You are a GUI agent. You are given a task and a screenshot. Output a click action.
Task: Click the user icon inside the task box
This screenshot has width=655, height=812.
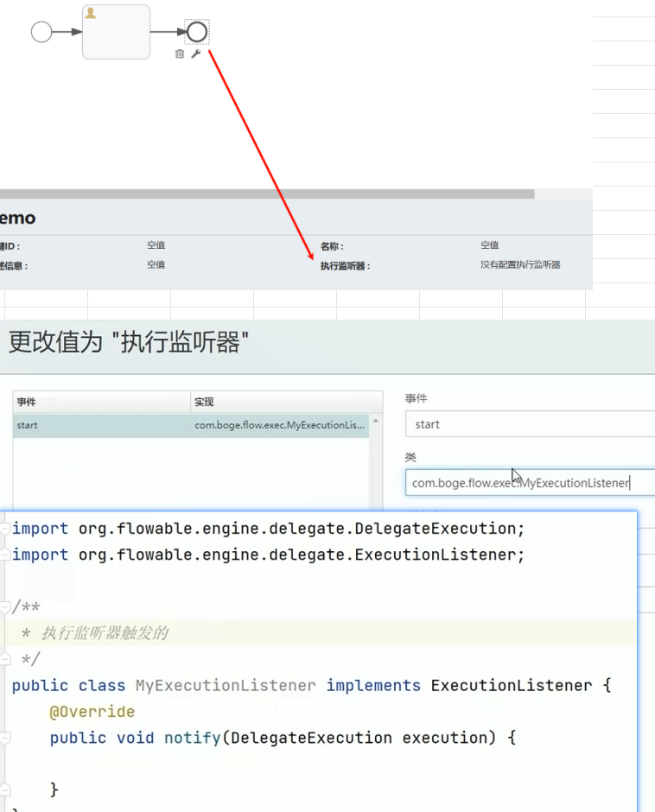(91, 13)
